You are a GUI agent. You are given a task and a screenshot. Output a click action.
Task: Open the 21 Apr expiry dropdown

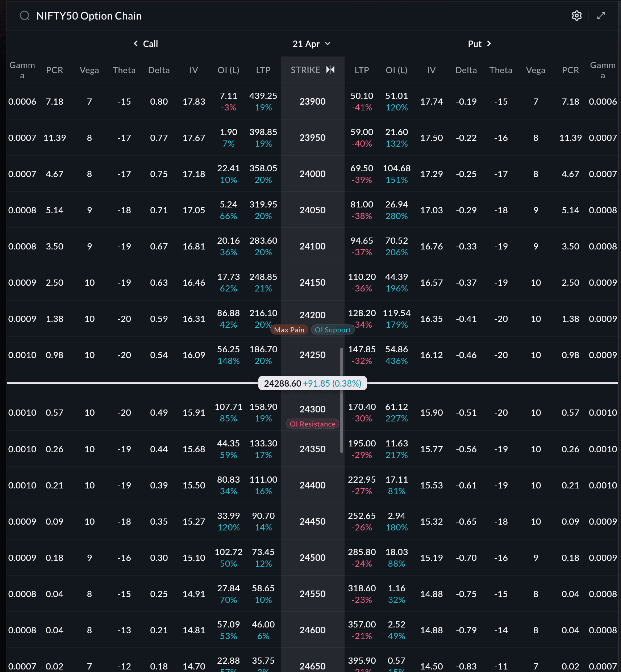pyautogui.click(x=312, y=44)
